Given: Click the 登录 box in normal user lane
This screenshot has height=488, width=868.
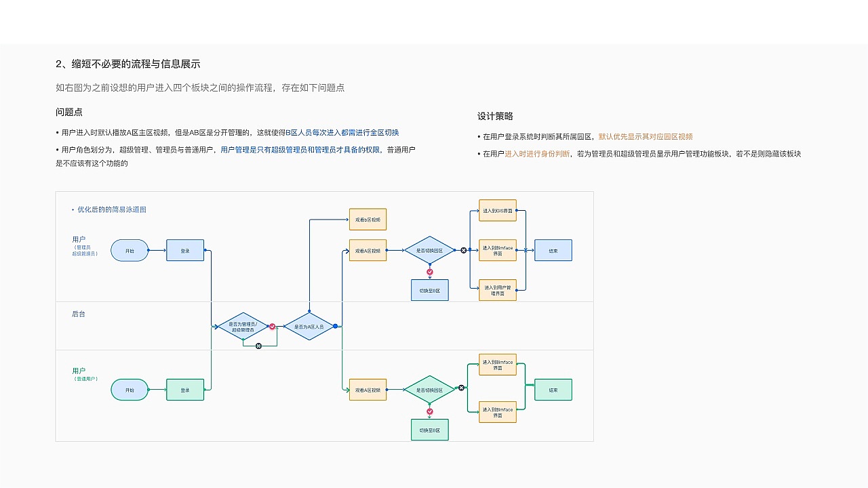Looking at the screenshot, I should [185, 389].
